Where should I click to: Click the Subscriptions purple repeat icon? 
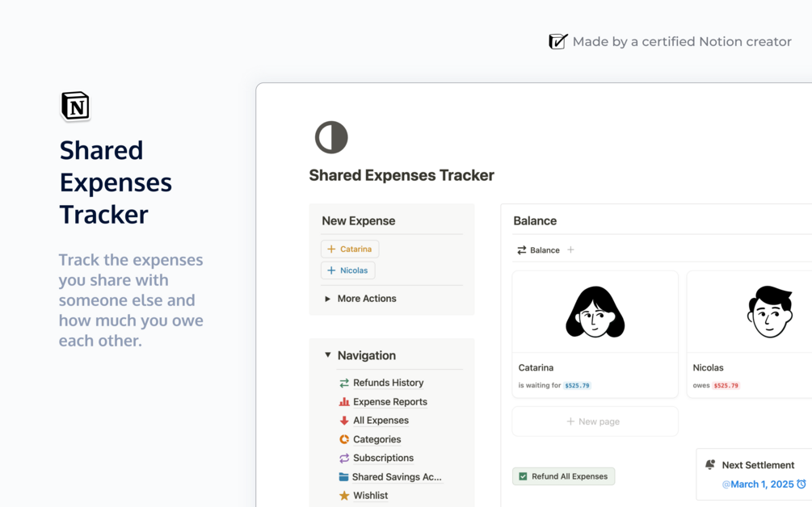coord(344,458)
